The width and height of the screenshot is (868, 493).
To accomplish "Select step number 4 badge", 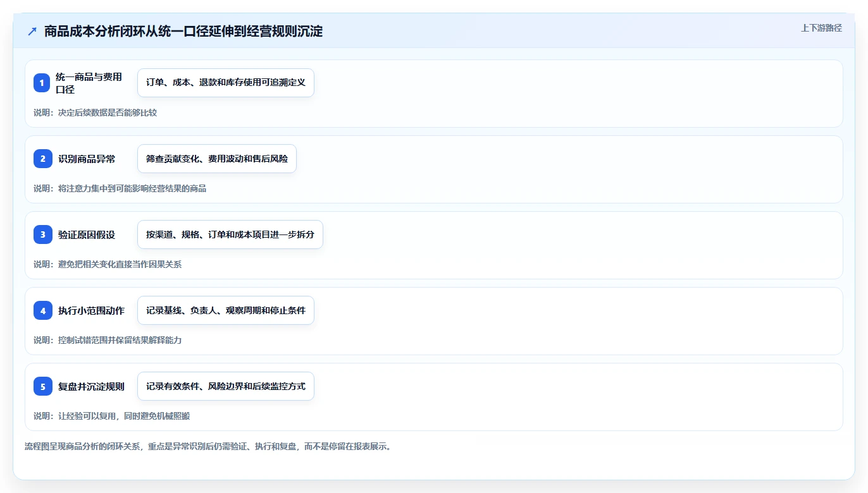I will pyautogui.click(x=43, y=310).
